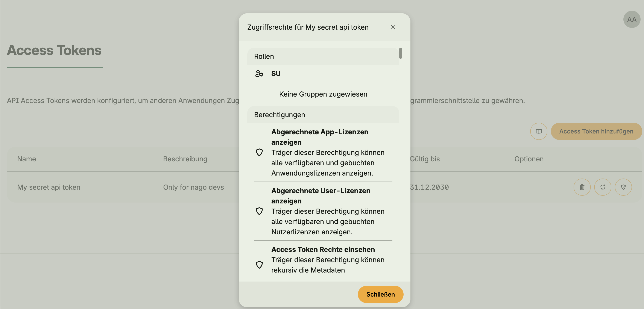The image size is (644, 309).
Task: Open the AA user avatar menu
Action: (x=632, y=19)
